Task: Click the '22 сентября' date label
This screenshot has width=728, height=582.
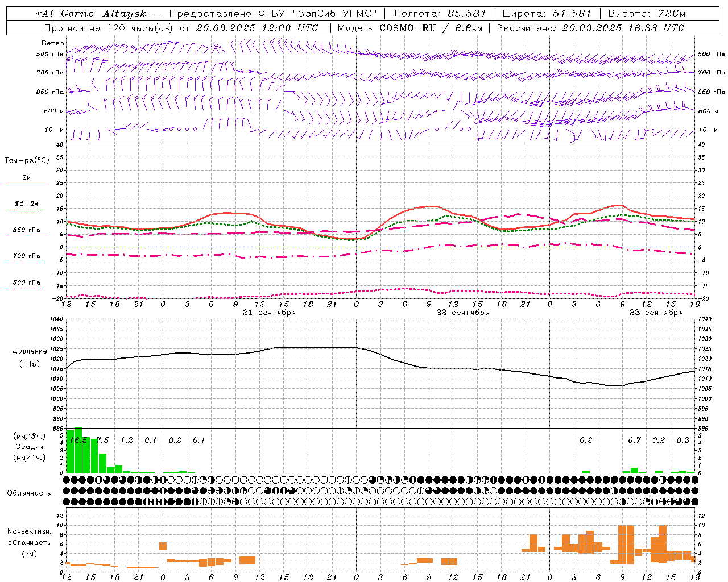Action: pos(462,313)
